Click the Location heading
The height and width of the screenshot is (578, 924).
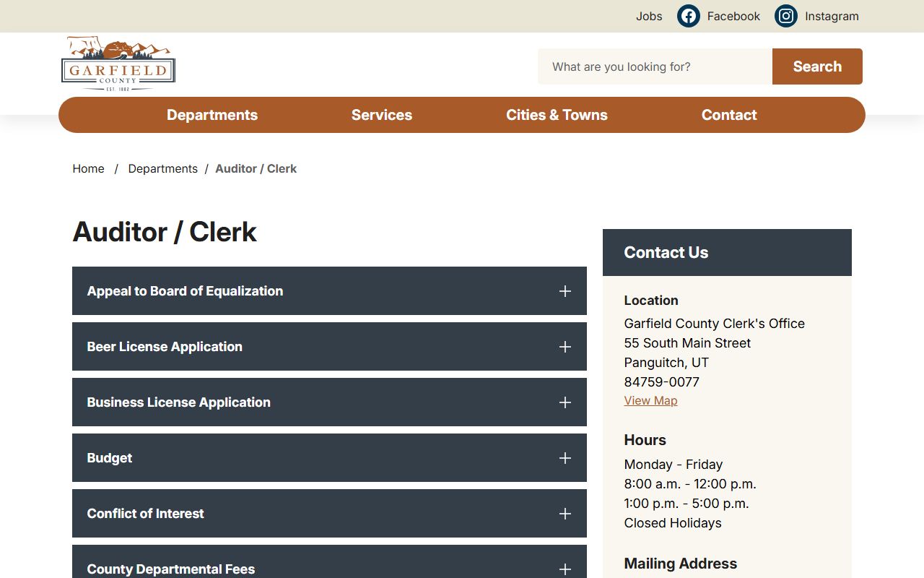tap(651, 301)
